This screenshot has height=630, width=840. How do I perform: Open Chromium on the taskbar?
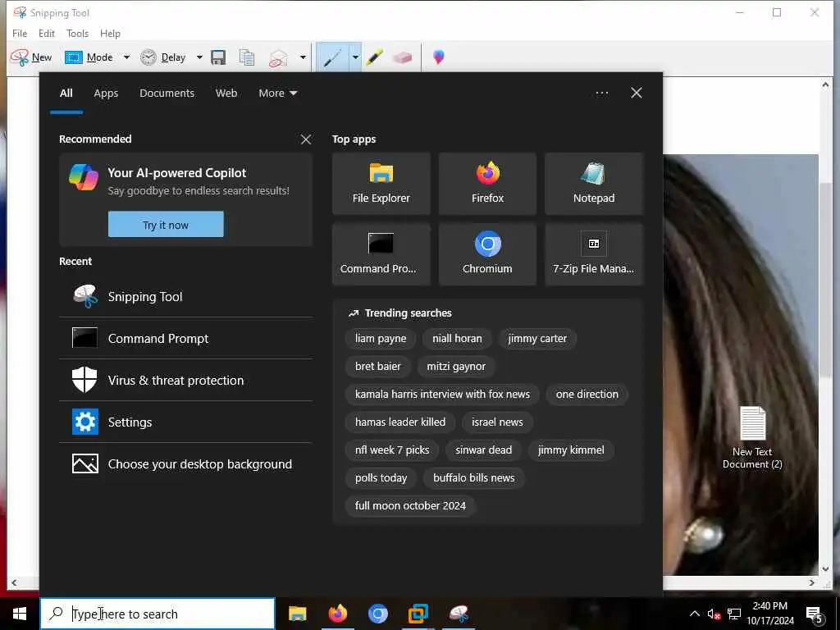coord(377,614)
